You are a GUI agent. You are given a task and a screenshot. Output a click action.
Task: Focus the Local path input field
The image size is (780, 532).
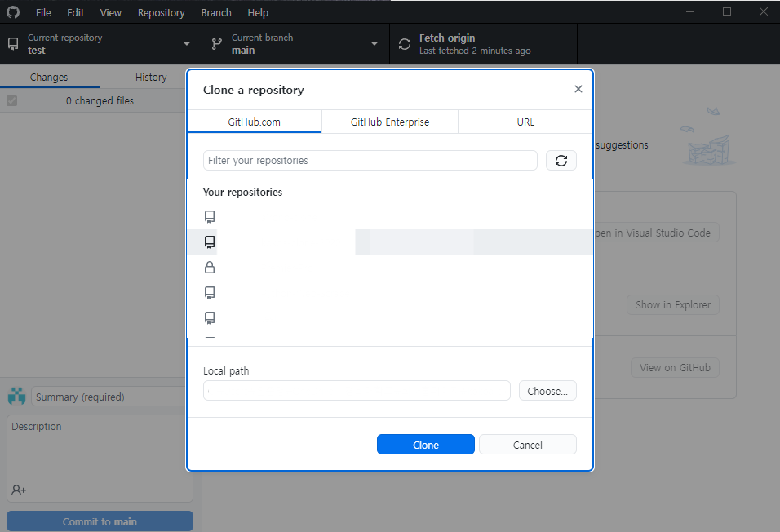click(357, 391)
